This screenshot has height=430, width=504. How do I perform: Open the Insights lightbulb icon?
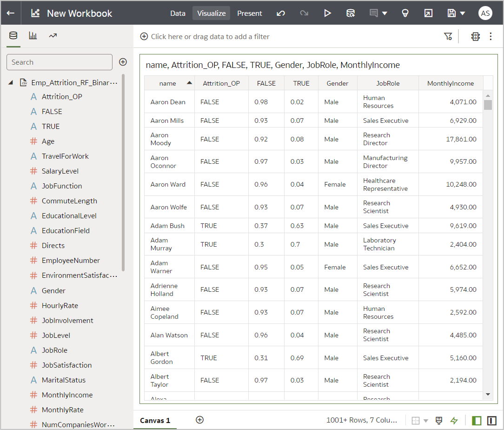tap(405, 13)
